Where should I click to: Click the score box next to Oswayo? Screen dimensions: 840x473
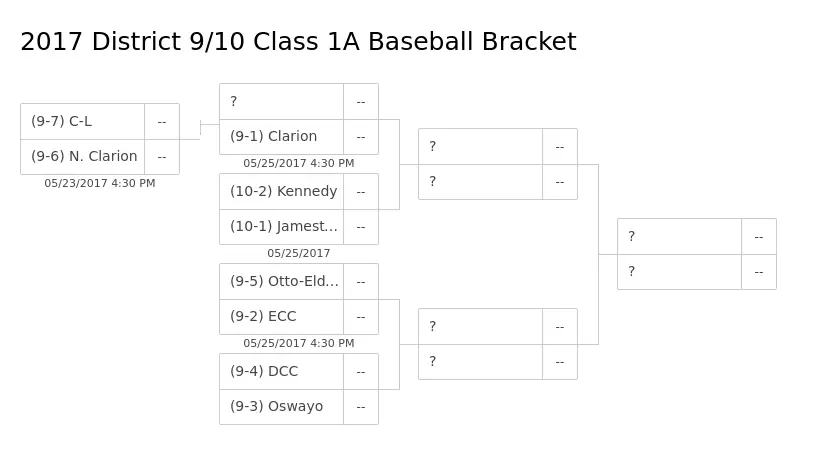pos(361,407)
